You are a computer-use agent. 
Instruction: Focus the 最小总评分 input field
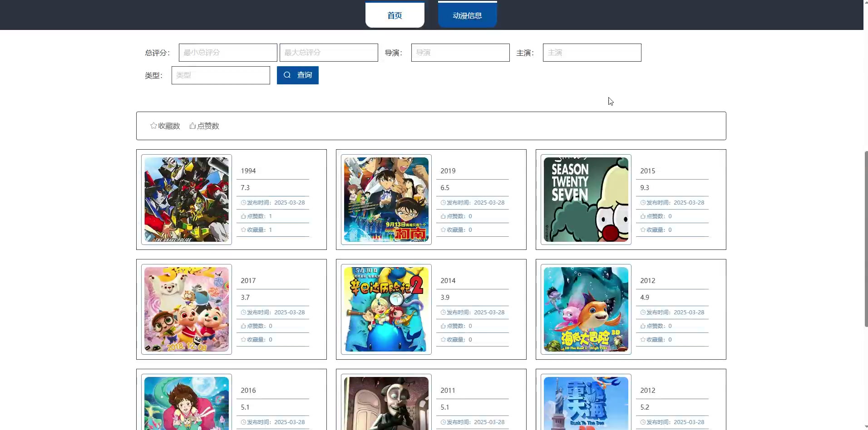[x=228, y=53]
